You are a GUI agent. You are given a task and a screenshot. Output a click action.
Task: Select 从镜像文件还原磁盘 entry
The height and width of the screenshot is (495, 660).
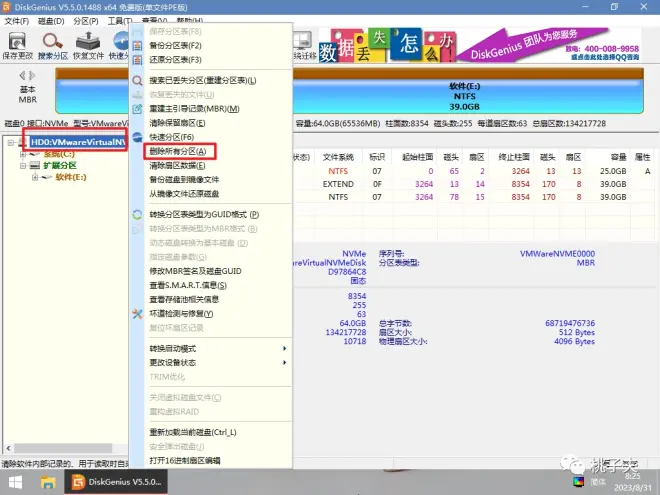click(184, 194)
